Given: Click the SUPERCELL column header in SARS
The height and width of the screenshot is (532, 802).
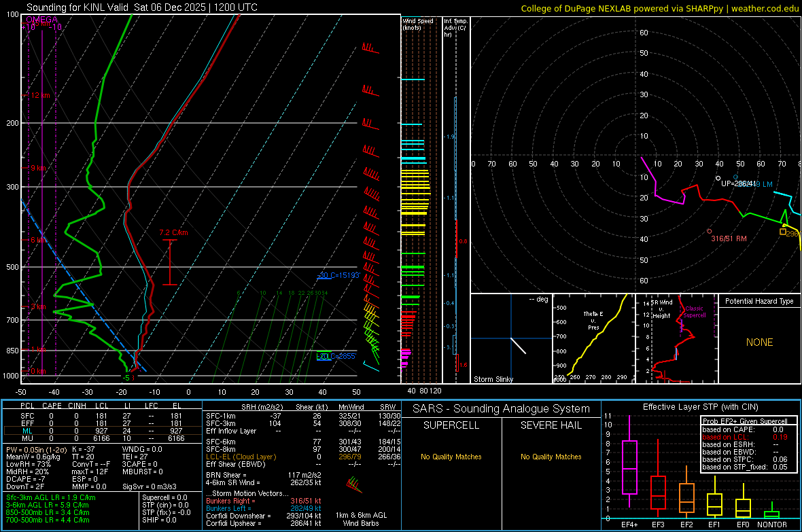Looking at the screenshot, I should 451,425.
